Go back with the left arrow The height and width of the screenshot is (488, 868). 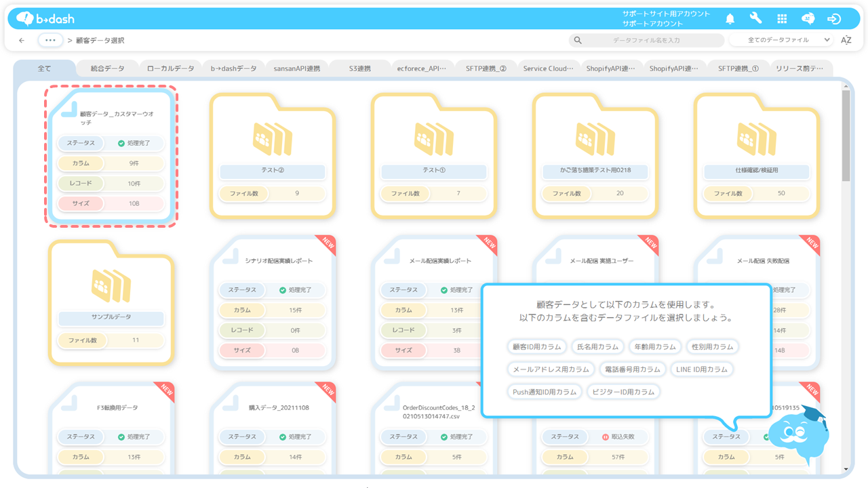point(22,41)
